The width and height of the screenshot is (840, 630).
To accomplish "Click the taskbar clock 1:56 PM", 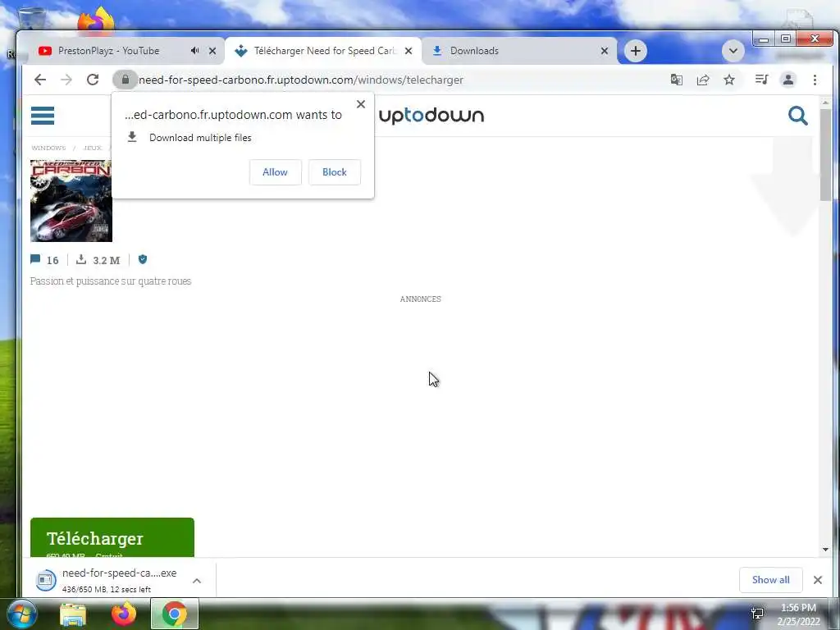I will pyautogui.click(x=798, y=608).
